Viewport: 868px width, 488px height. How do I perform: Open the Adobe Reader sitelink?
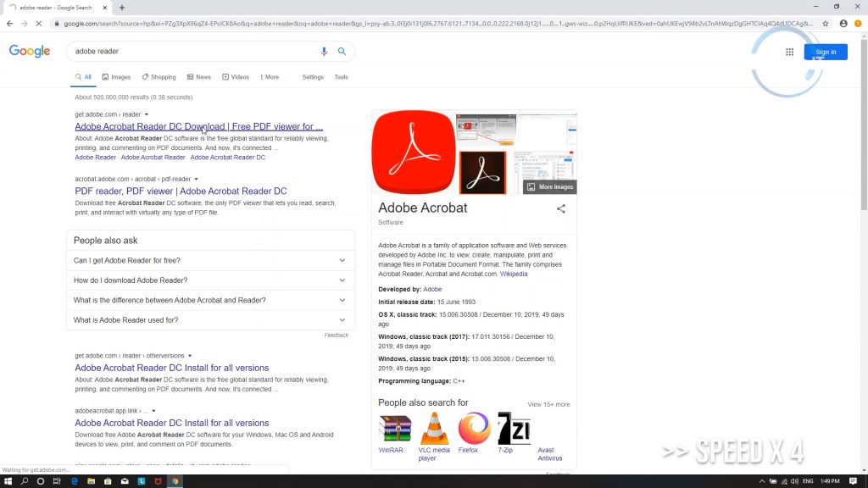point(96,158)
